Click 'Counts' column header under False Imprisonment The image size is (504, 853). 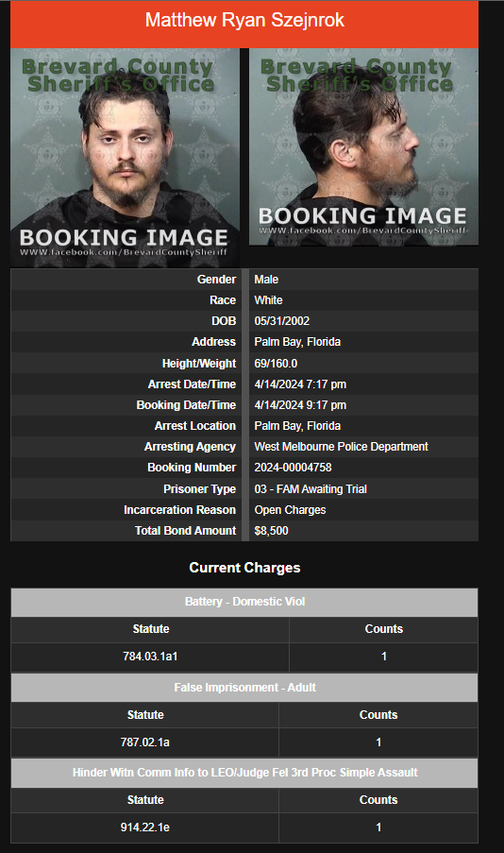pyautogui.click(x=378, y=715)
